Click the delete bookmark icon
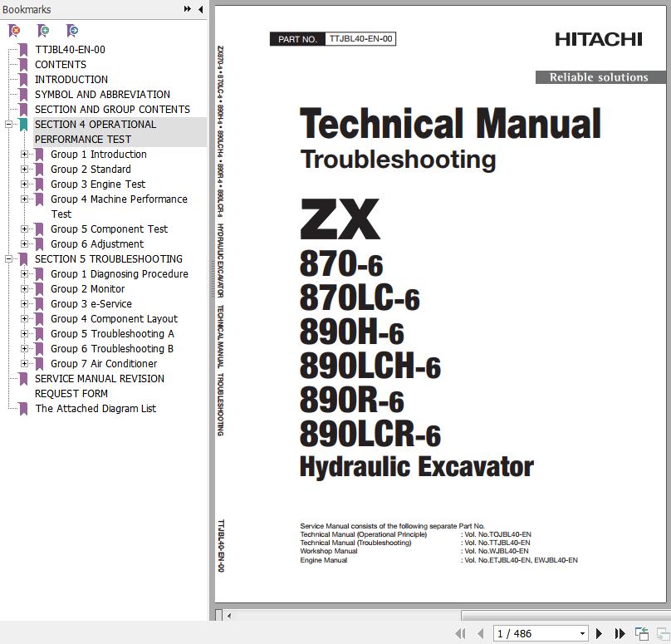Viewport: 671px width, 644px height. click(x=14, y=31)
